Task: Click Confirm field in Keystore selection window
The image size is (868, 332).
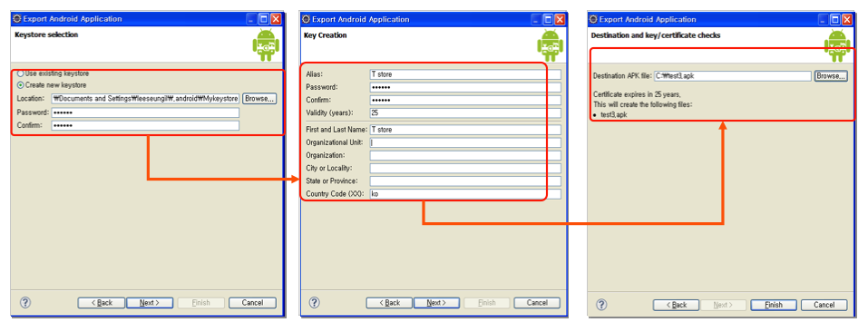Action: coord(145,125)
